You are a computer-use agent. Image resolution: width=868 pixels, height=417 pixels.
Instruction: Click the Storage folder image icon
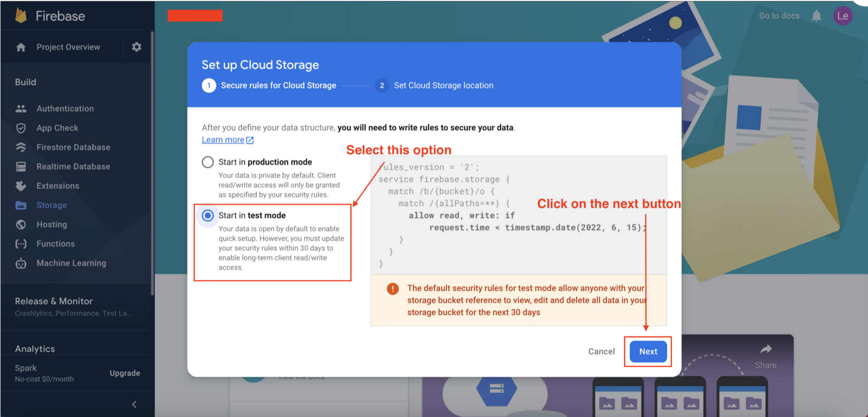tap(21, 205)
